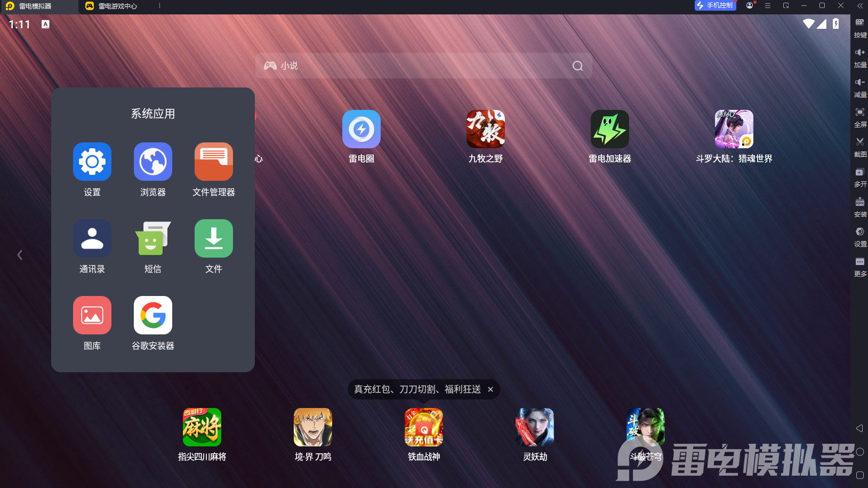Viewport: 868px width, 488px height.
Task: Open the user account icon in title bar
Action: [x=750, y=5]
